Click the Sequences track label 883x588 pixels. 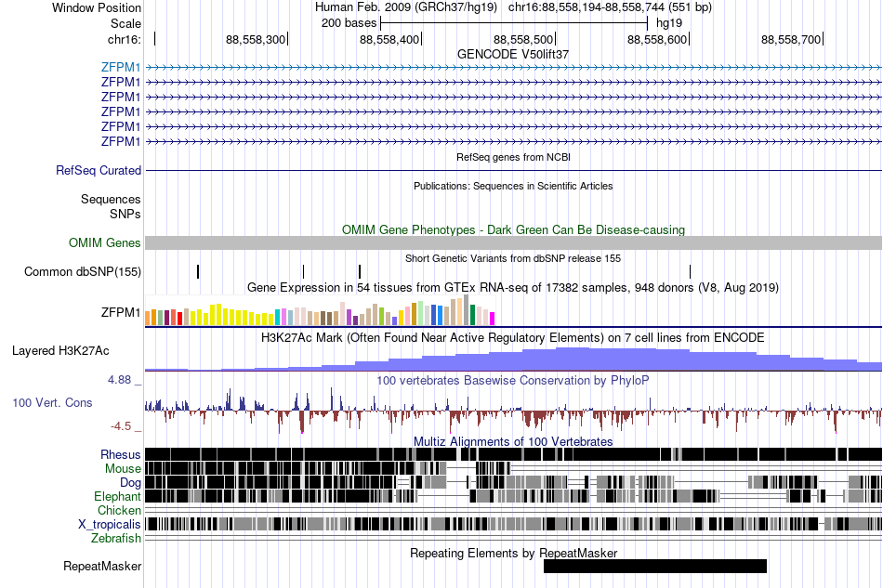[x=111, y=199]
